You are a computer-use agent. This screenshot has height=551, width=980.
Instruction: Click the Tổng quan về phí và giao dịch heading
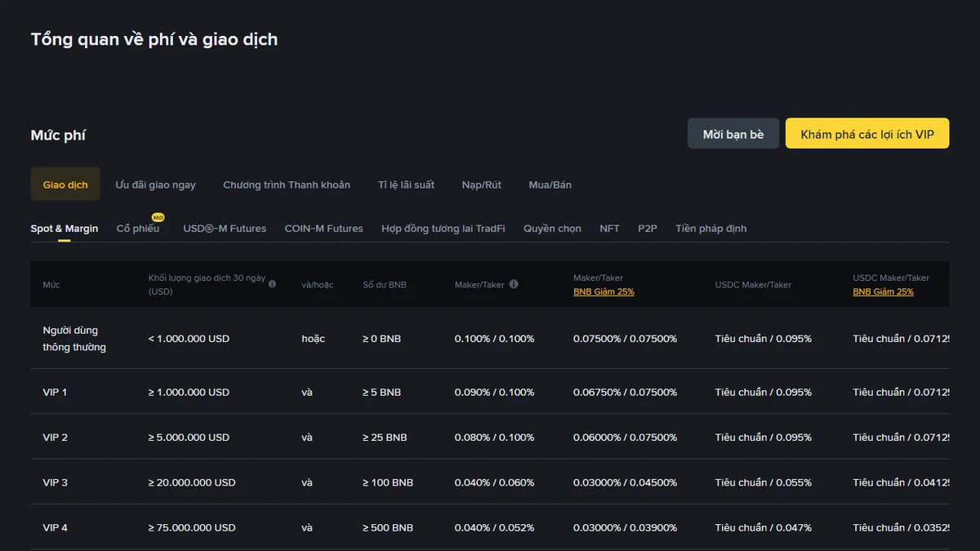pos(154,39)
